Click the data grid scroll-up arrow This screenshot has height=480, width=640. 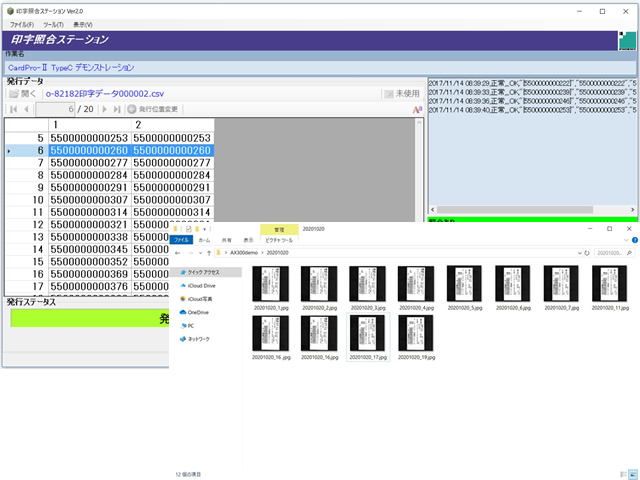coord(419,122)
